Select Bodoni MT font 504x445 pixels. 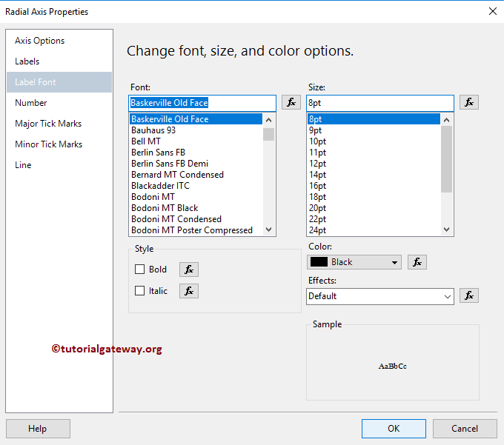coord(196,197)
